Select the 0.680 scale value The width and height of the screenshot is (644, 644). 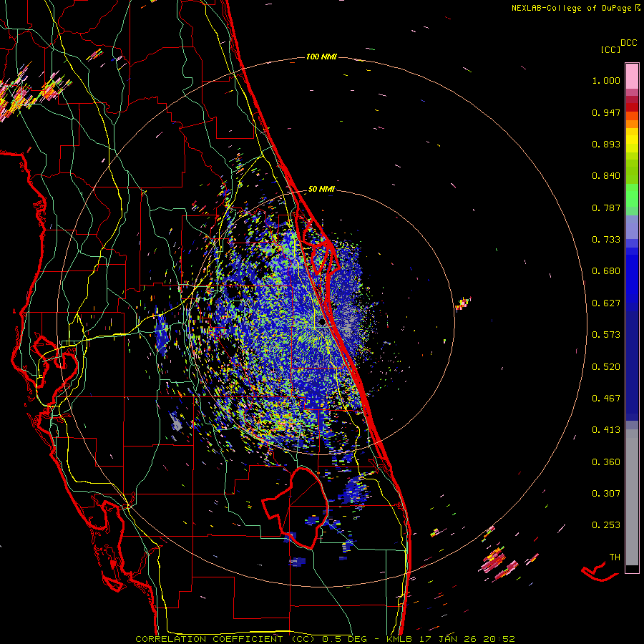pyautogui.click(x=606, y=271)
